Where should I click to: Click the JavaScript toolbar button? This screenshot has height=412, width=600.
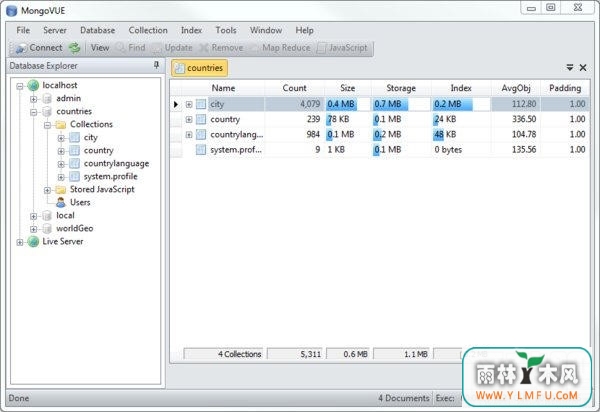coord(343,48)
